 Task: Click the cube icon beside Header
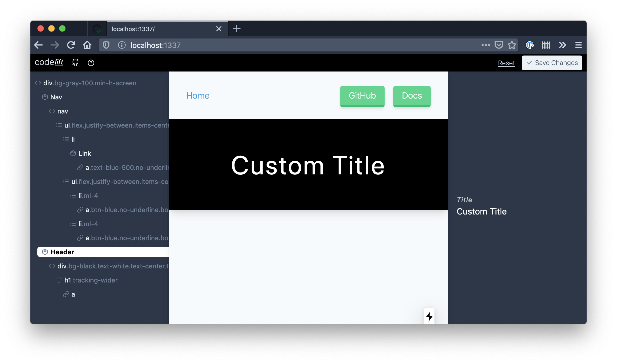pyautogui.click(x=45, y=252)
